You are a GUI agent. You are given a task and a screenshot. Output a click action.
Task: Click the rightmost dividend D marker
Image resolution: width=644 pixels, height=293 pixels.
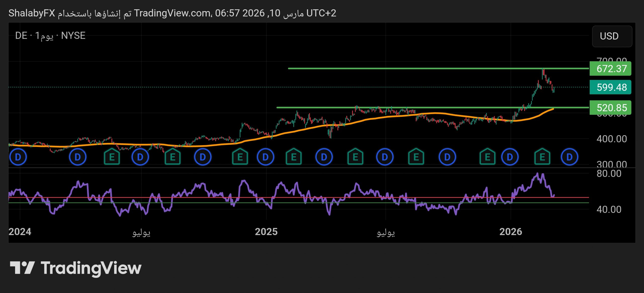569,157
